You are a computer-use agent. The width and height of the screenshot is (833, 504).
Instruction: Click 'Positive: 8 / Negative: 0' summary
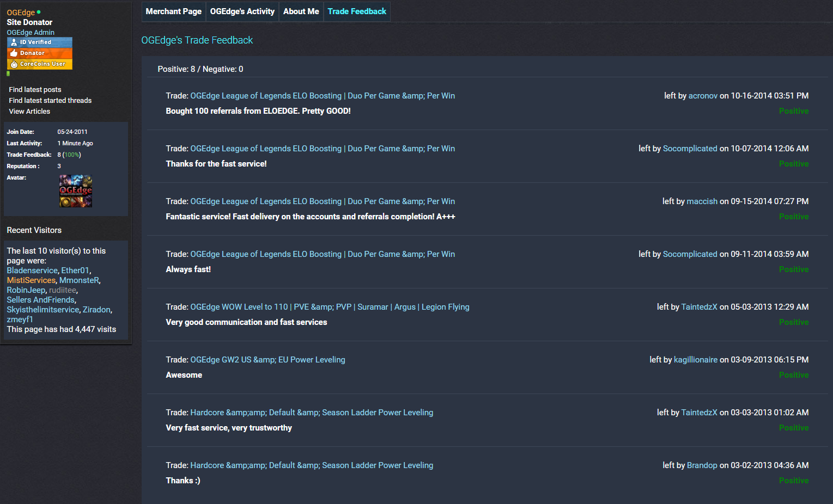[200, 69]
